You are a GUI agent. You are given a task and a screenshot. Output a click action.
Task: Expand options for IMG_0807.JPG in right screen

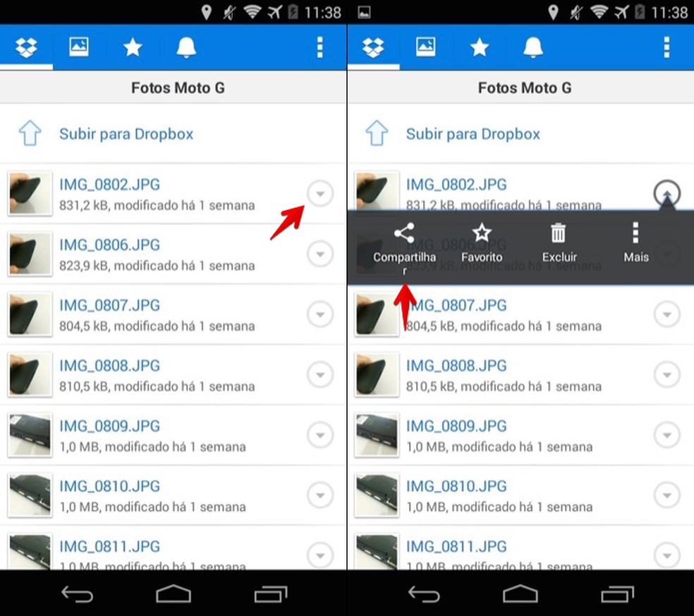pyautogui.click(x=667, y=314)
